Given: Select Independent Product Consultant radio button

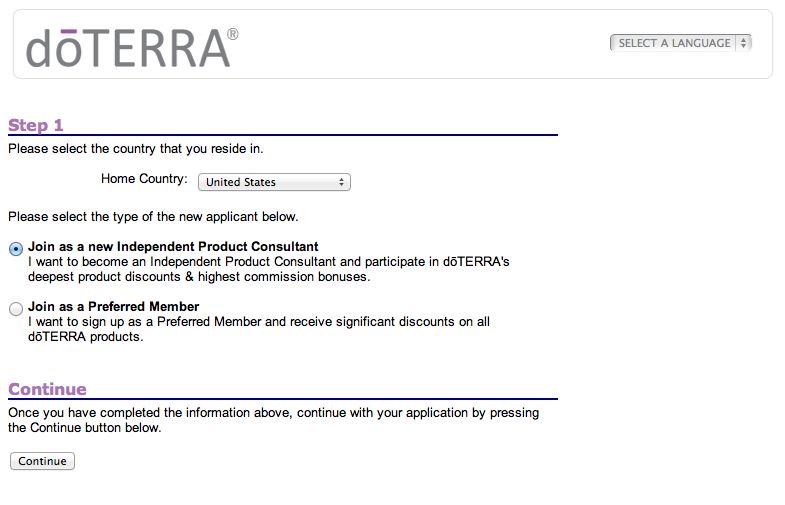Looking at the screenshot, I should click(16, 249).
